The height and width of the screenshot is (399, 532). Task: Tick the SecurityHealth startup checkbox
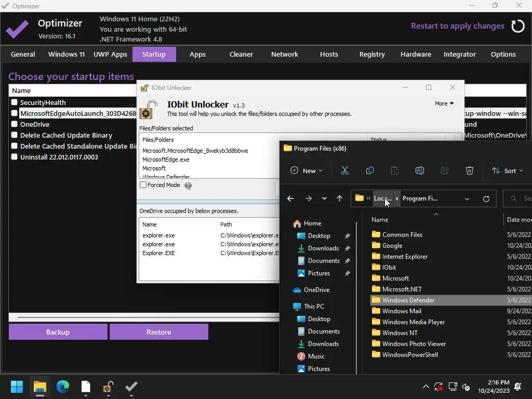click(x=14, y=102)
